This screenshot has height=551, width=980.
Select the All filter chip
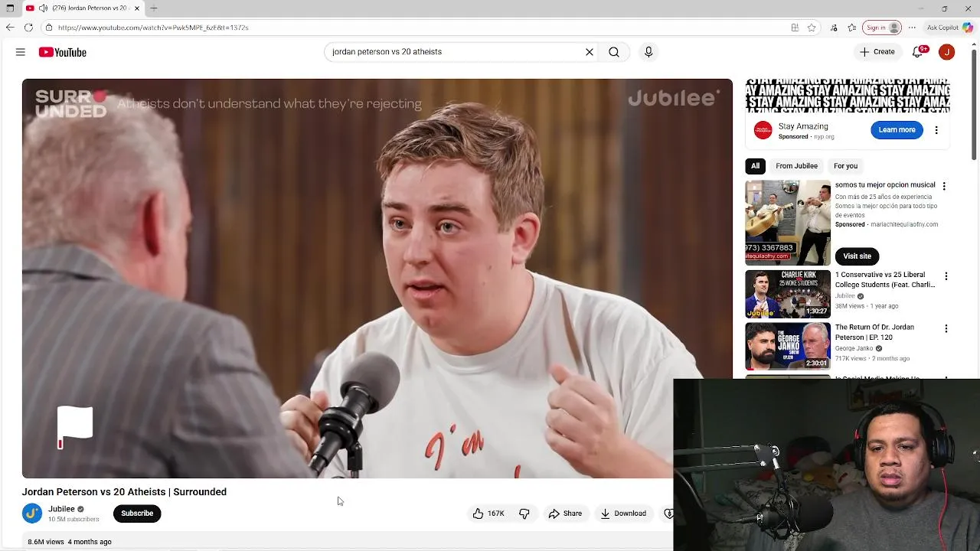coord(755,166)
